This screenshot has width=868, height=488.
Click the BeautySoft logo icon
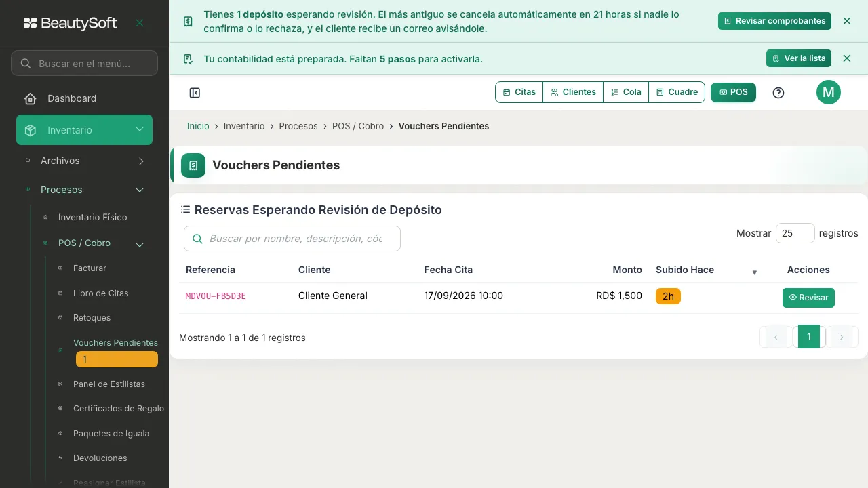click(31, 23)
